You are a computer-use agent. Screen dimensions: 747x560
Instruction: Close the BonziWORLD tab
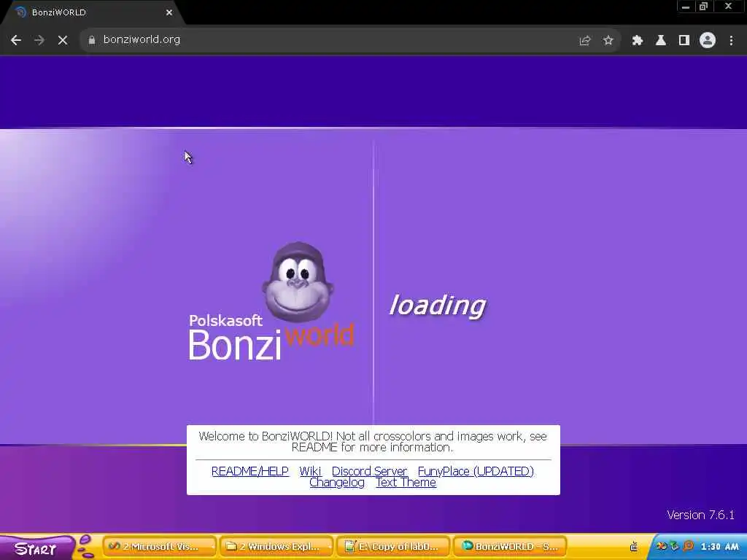pos(169,12)
